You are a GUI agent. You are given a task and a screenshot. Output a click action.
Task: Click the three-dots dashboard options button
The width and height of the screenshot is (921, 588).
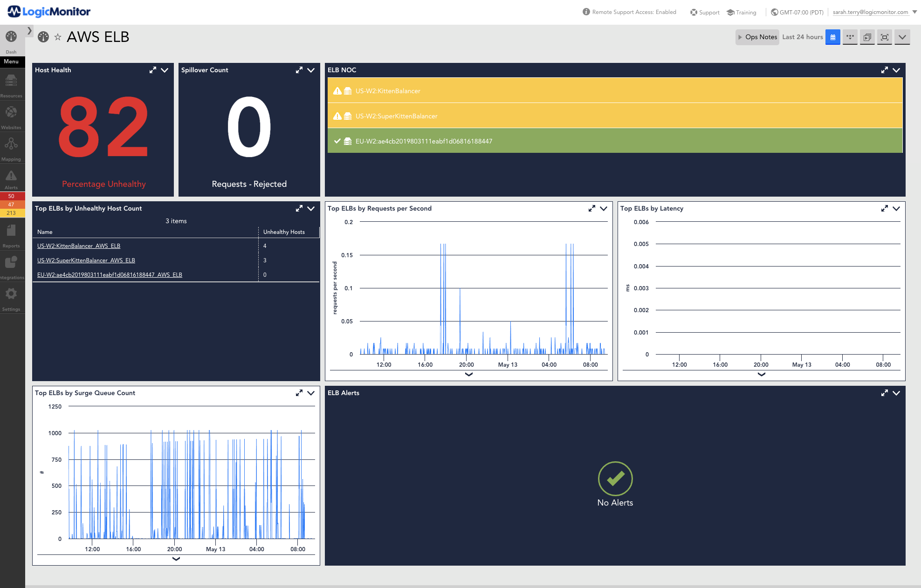[850, 37]
